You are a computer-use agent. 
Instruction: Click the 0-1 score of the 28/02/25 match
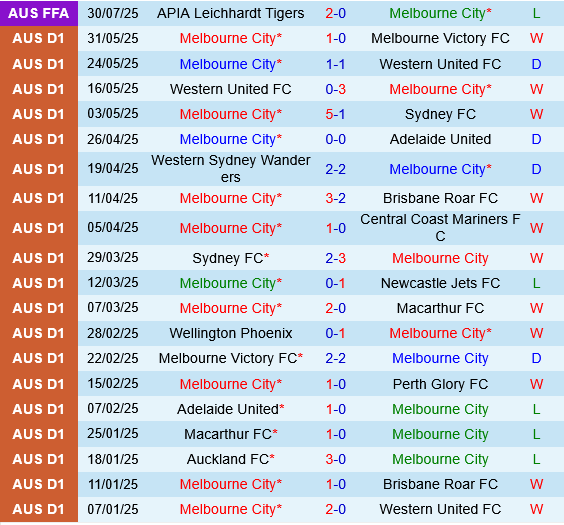click(x=335, y=333)
